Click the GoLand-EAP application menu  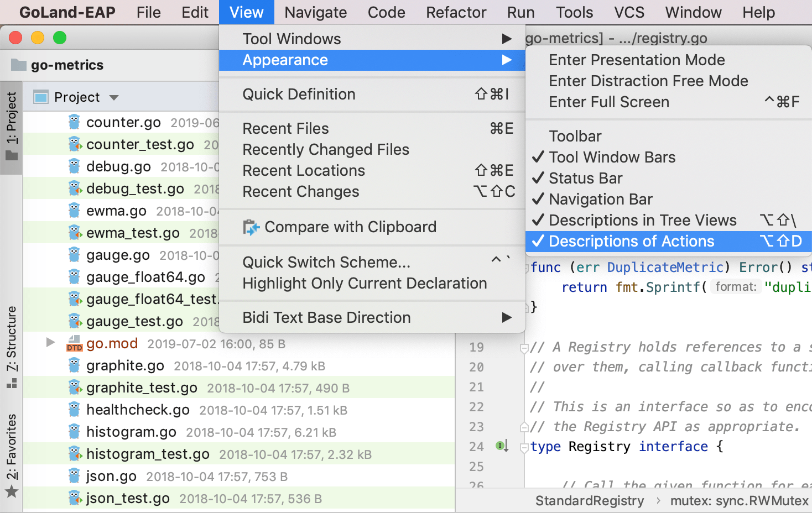tap(67, 12)
